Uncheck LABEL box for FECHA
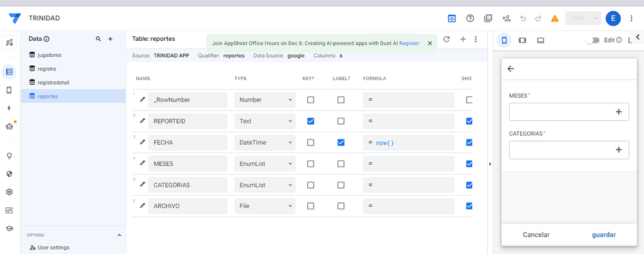This screenshot has height=254, width=644. click(x=341, y=142)
